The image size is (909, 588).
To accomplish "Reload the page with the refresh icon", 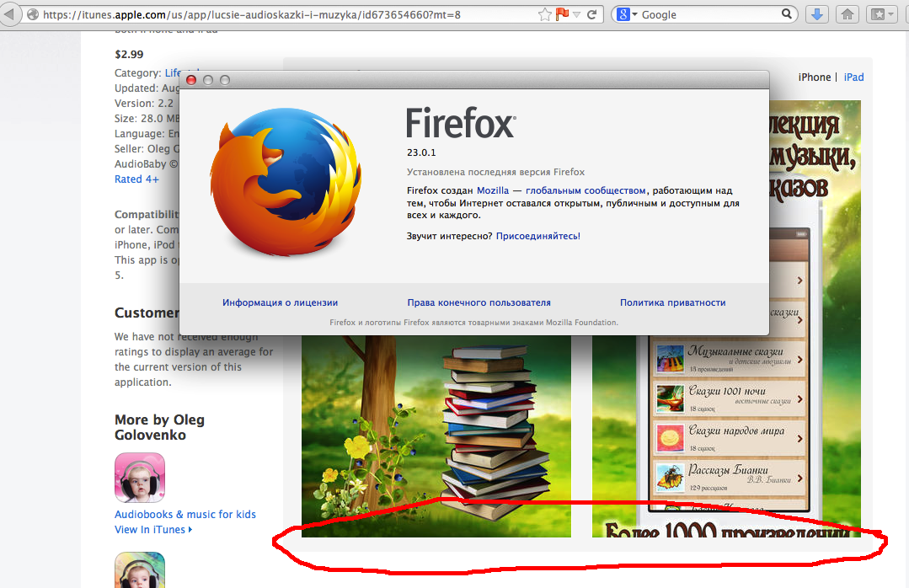I will (592, 14).
